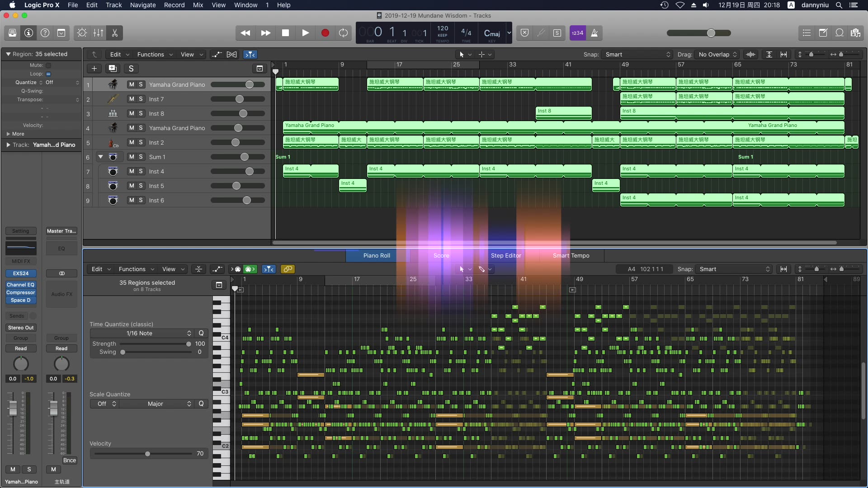Click the Fast Forward transport button

tap(266, 33)
